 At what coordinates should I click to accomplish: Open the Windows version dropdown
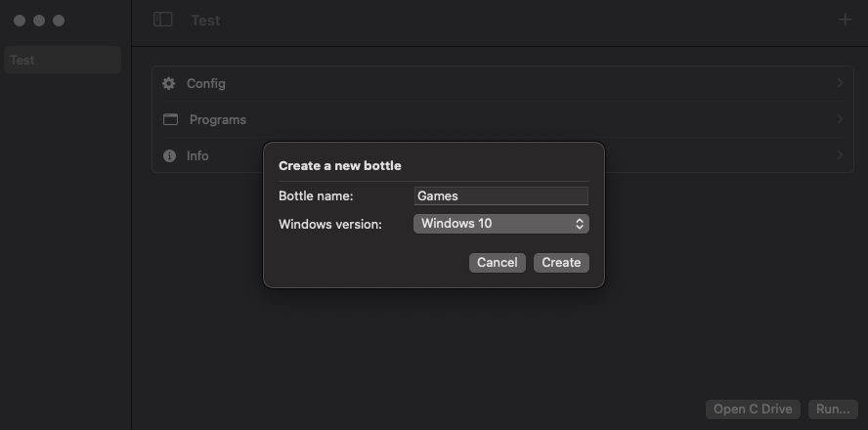point(501,224)
